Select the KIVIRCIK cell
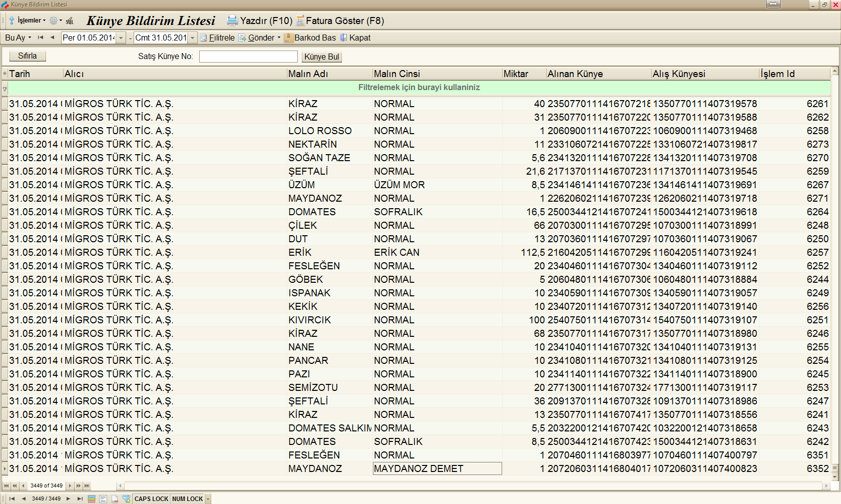The width and height of the screenshot is (841, 504). 329,320
